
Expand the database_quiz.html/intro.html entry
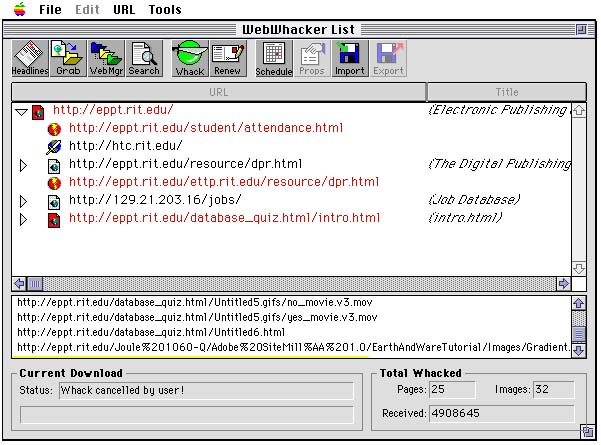point(23,220)
